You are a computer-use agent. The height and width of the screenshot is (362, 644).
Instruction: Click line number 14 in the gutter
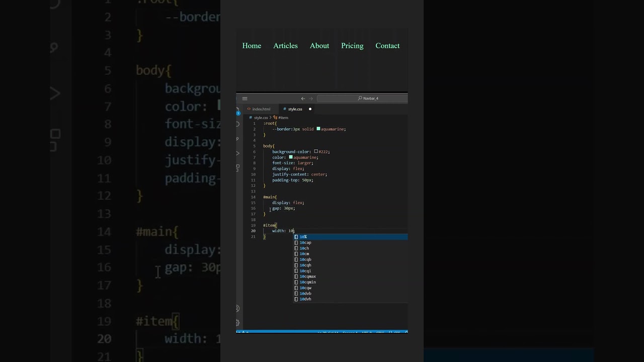click(254, 197)
